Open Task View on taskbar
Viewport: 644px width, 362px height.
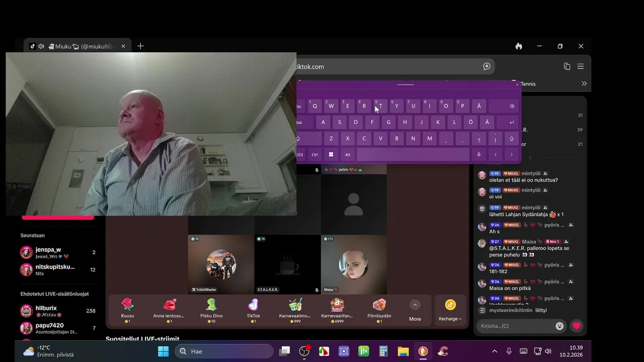[x=285, y=351]
